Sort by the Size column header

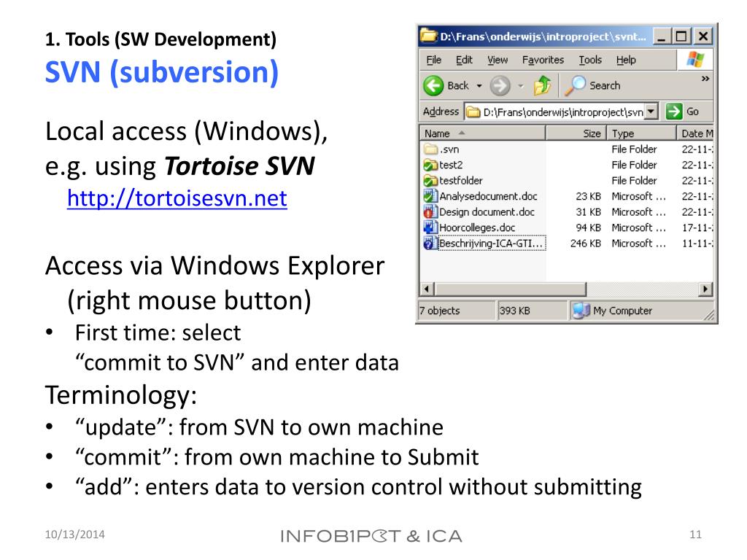[576, 133]
